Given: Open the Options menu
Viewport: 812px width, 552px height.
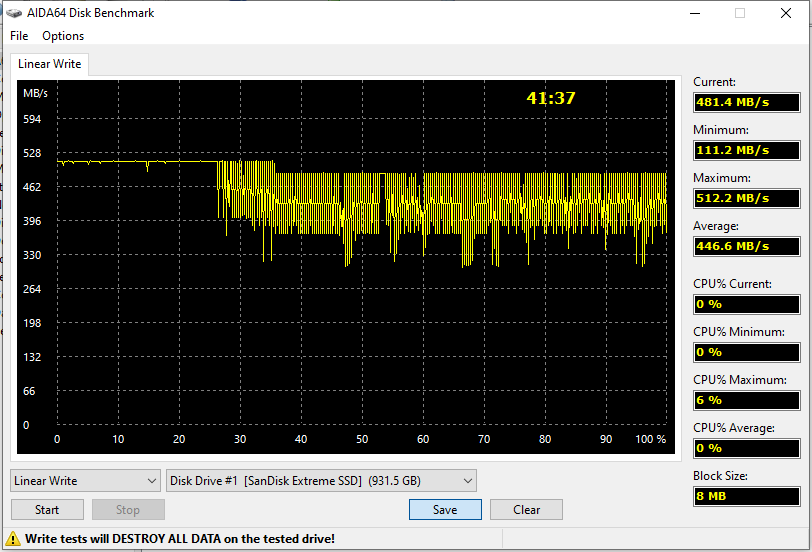Looking at the screenshot, I should pos(63,36).
